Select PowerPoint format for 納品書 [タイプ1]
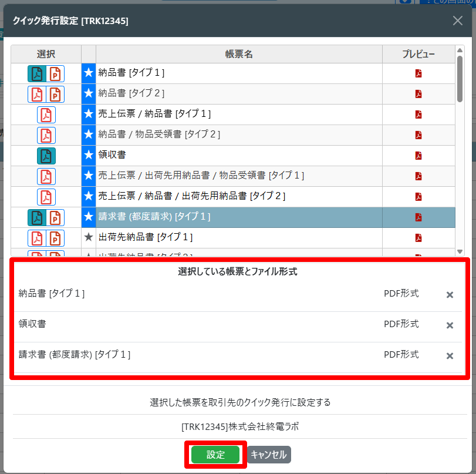The height and width of the screenshot is (474, 476). [x=55, y=73]
